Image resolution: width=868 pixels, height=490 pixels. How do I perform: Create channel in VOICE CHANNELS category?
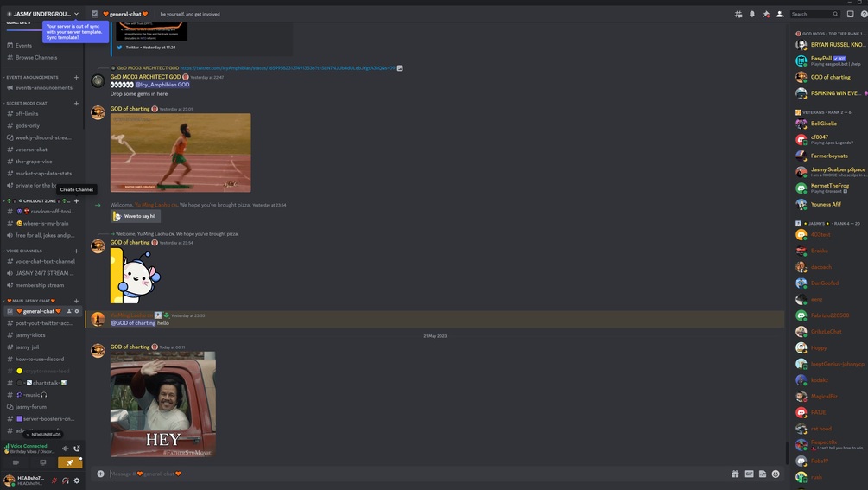pos(76,251)
